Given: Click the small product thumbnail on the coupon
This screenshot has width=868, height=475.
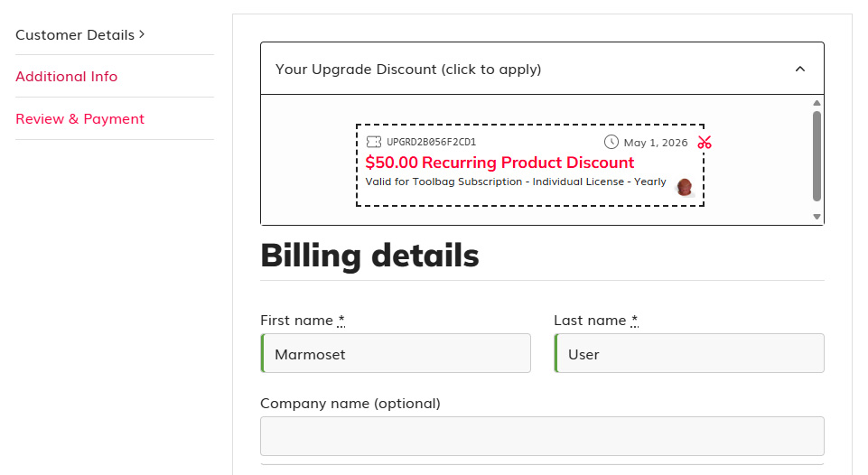Looking at the screenshot, I should pyautogui.click(x=685, y=187).
